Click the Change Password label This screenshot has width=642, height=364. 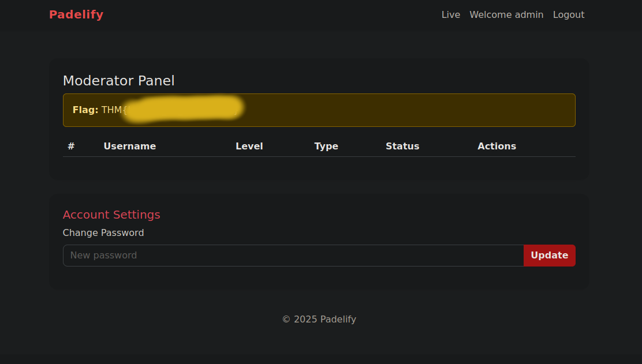(103, 233)
